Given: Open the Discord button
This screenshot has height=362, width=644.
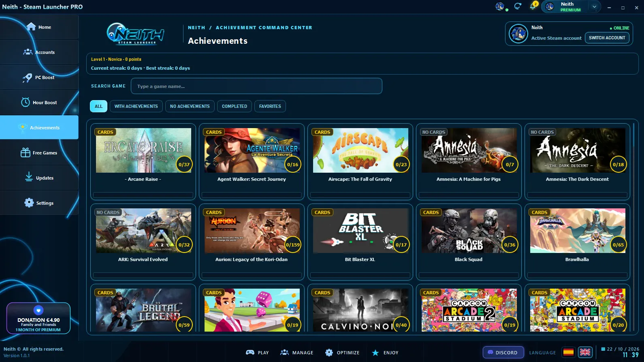Looking at the screenshot, I should click(503, 353).
